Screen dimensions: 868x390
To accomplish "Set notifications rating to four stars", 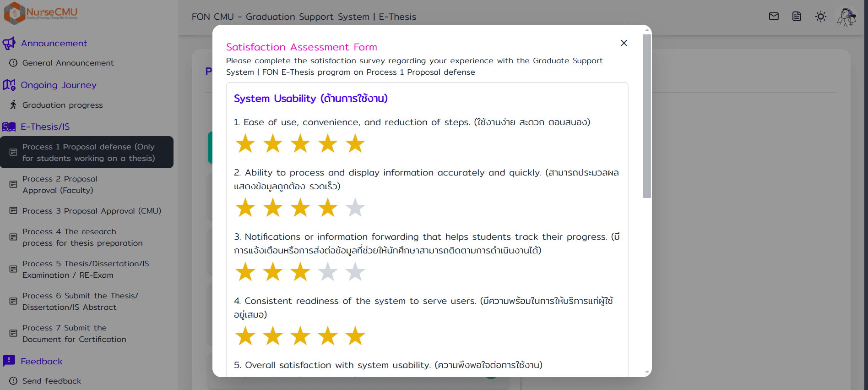I will [328, 272].
